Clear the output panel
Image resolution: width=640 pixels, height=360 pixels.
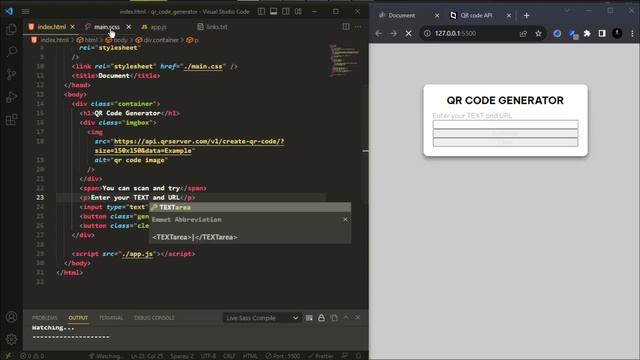pyautogui.click(x=309, y=318)
